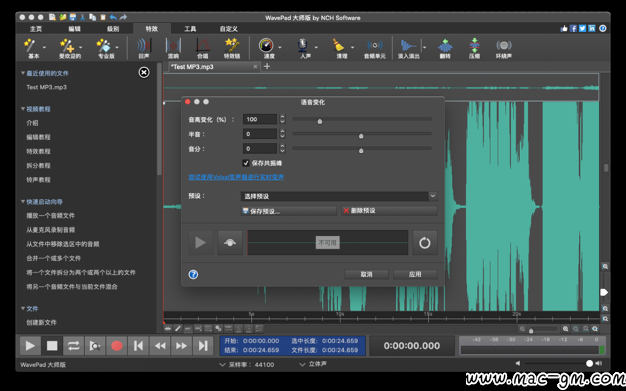Stop playback on the transport bar
Image resolution: width=626 pixels, height=391 pixels.
[x=52, y=345]
